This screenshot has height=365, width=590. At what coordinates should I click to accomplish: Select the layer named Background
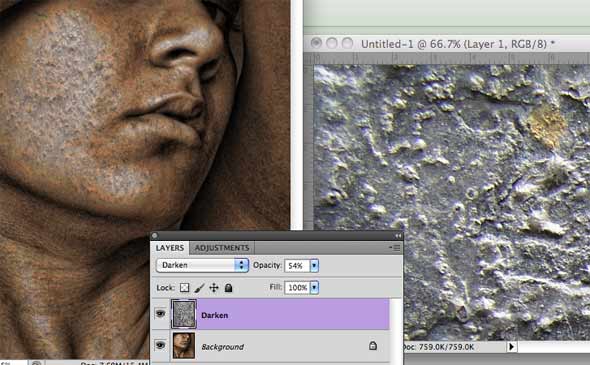click(222, 347)
